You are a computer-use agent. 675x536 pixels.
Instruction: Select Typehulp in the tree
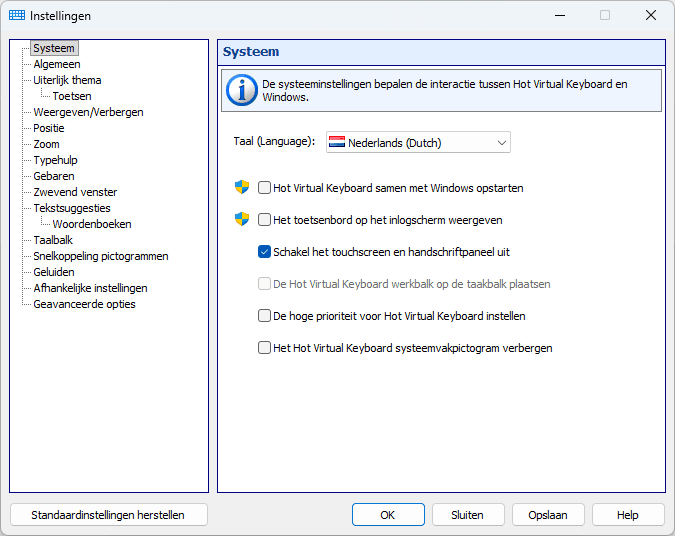[56, 160]
